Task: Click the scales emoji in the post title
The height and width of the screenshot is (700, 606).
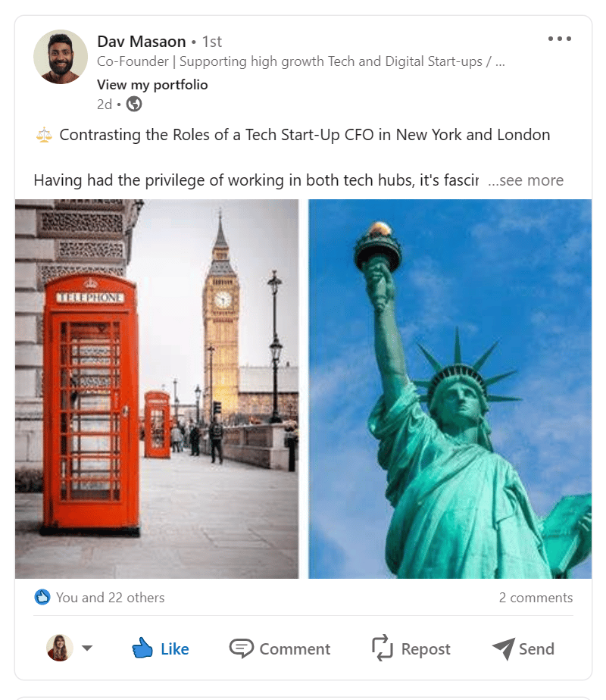Action: [44, 134]
